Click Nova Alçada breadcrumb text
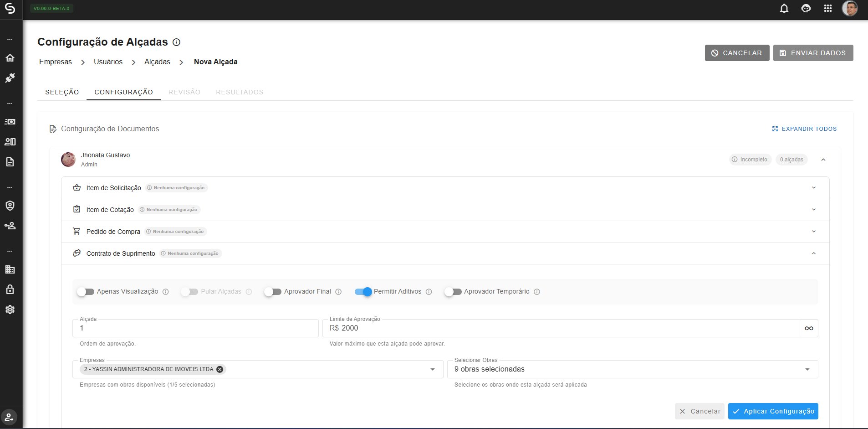 click(215, 62)
